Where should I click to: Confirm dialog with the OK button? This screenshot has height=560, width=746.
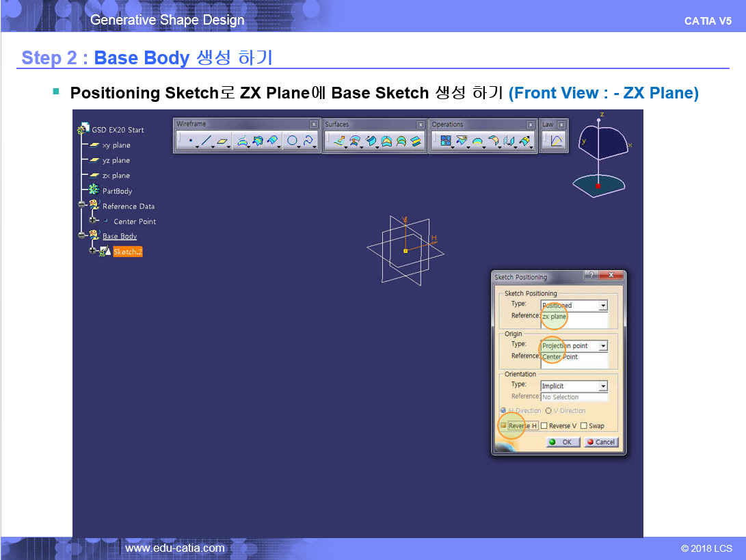[x=561, y=442]
